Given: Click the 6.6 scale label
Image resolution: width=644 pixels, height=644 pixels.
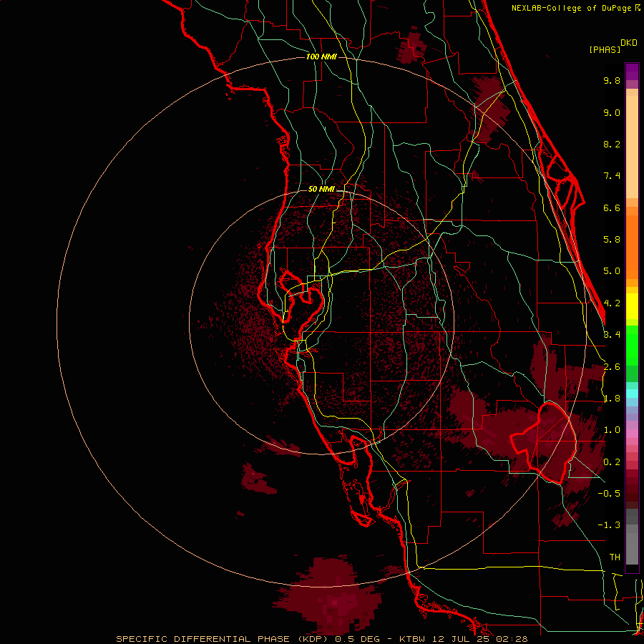Looking at the screenshot, I should click(x=612, y=208).
